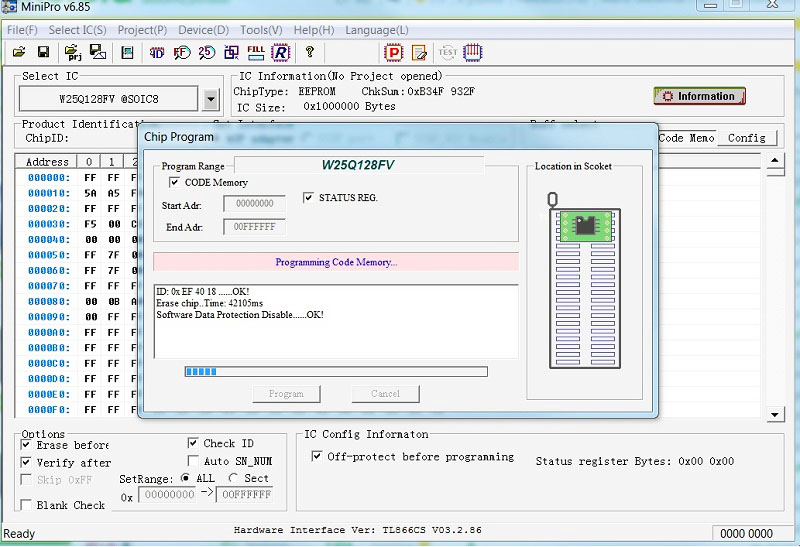Click the purple chip pins icon
The image size is (800, 547).
click(x=472, y=53)
